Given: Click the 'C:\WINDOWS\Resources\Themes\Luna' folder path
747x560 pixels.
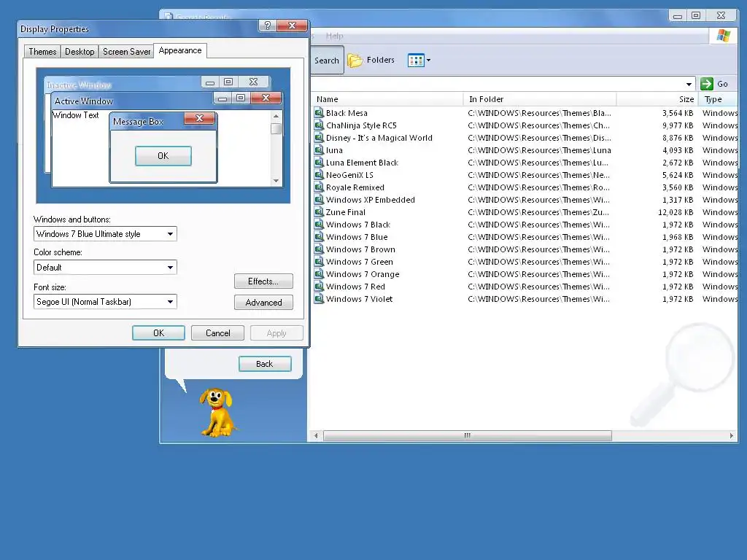Looking at the screenshot, I should [539, 150].
